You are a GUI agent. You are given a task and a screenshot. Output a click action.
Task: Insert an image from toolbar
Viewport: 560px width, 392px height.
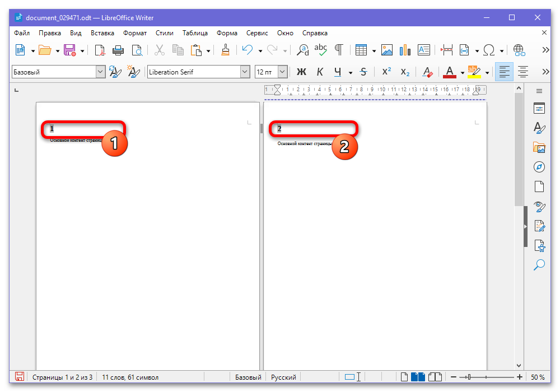coord(387,50)
